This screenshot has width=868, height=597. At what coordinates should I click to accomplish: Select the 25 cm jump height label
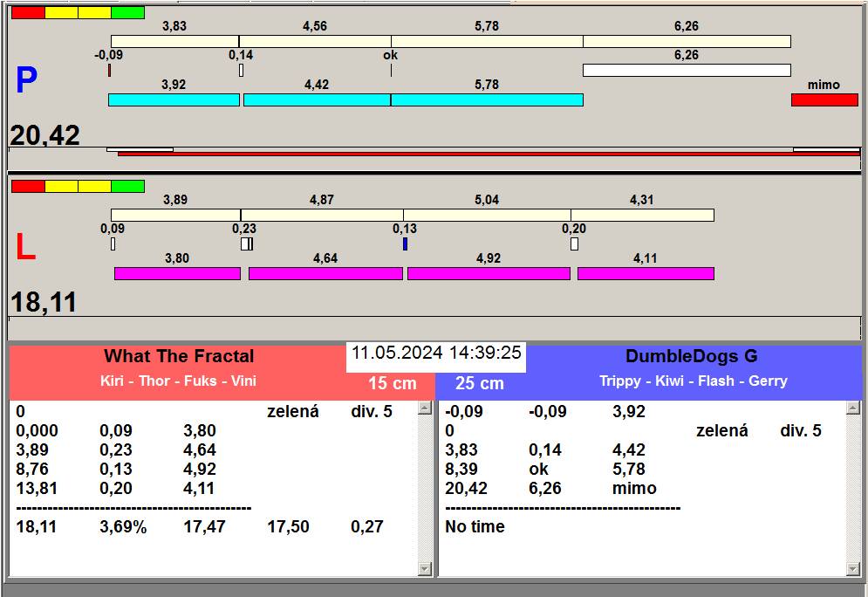tap(480, 384)
